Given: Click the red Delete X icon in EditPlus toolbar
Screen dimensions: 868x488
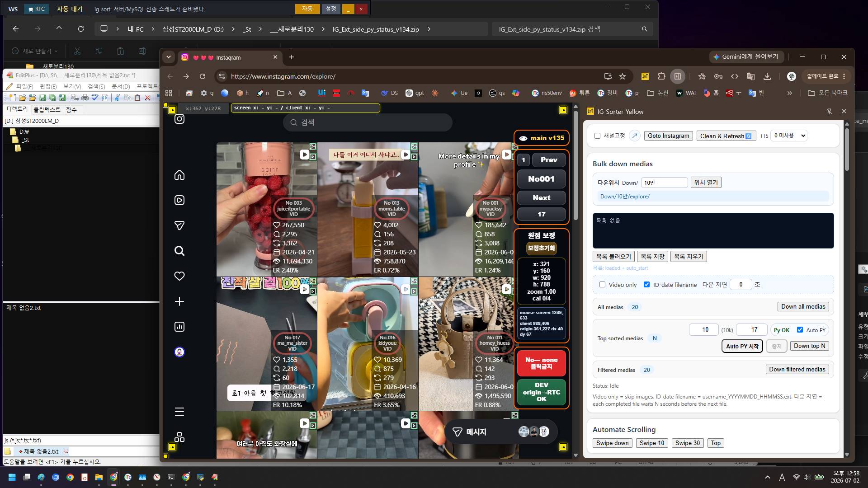Looking at the screenshot, I should (147, 98).
